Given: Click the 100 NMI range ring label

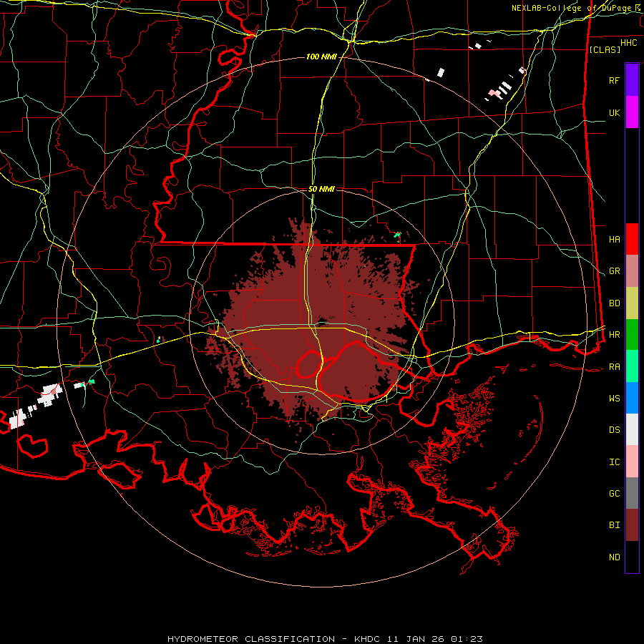Looking at the screenshot, I should [x=321, y=57].
